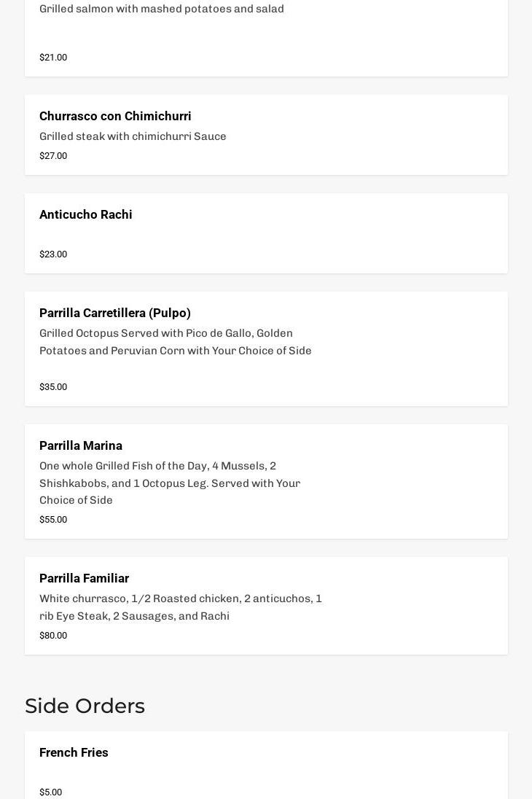This screenshot has width=532, height=799.
Task: Click the $23.00 Anticucho Rachi price
Action: [x=53, y=254]
